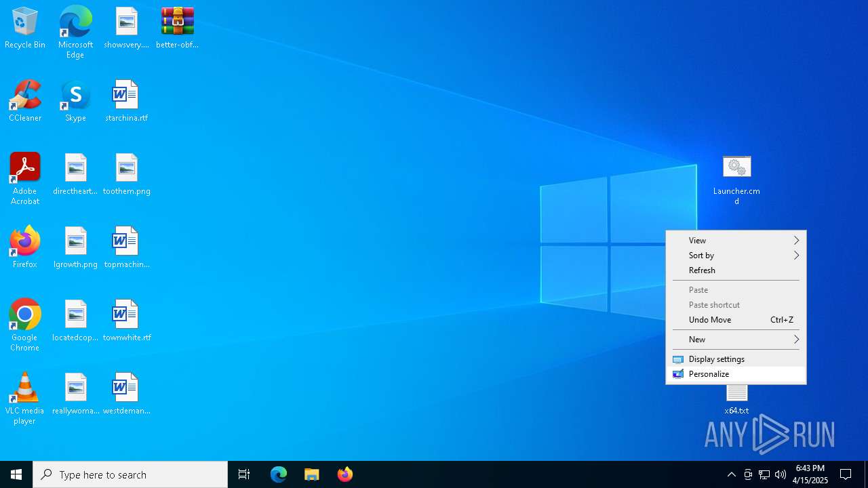Expand the New submenu
The image size is (868, 488).
(736, 340)
